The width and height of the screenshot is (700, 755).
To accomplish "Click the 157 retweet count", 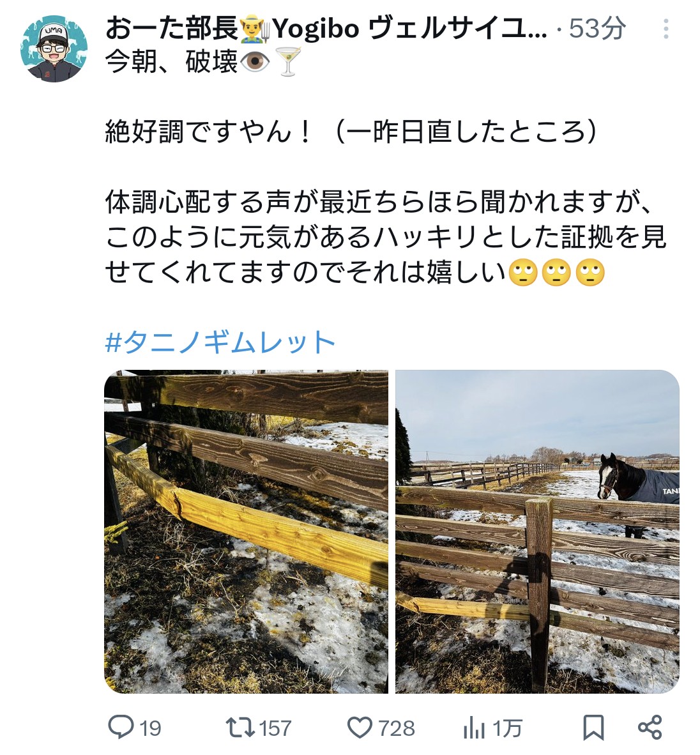I will tap(275, 728).
